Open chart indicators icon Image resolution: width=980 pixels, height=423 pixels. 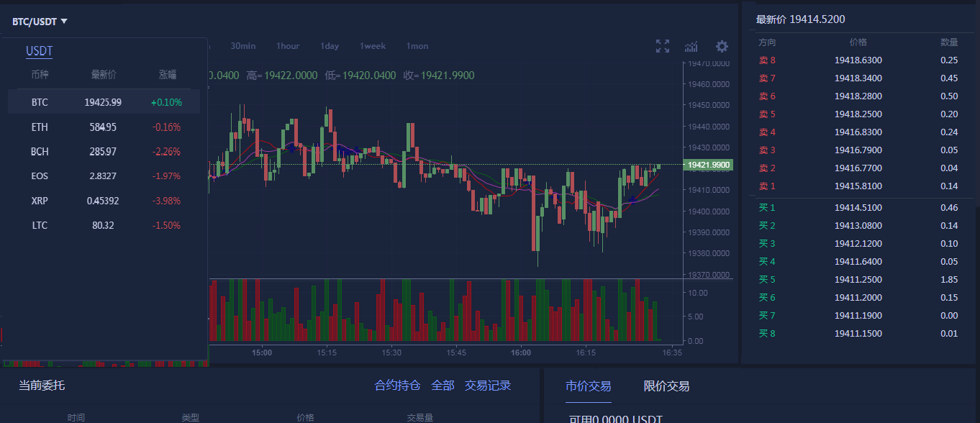(x=691, y=47)
